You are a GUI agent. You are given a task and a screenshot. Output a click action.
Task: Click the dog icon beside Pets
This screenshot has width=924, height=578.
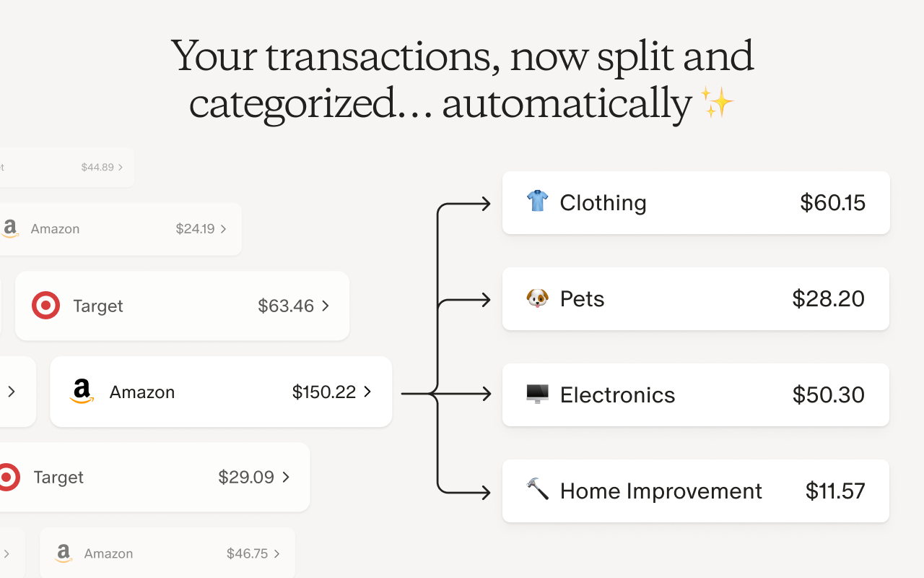[537, 298]
